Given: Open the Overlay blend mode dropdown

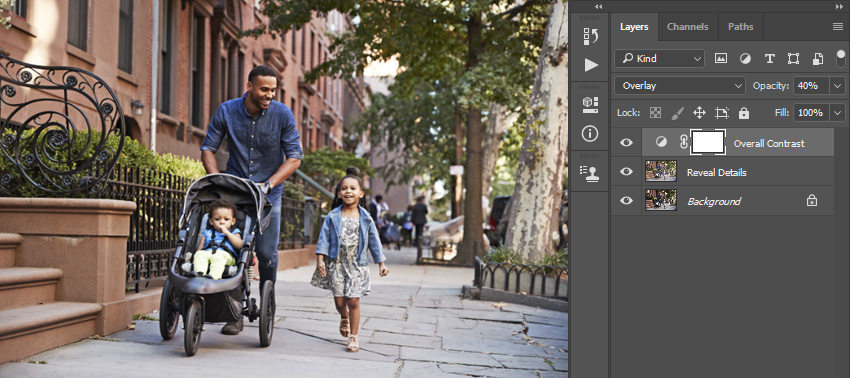Looking at the screenshot, I should 680,86.
